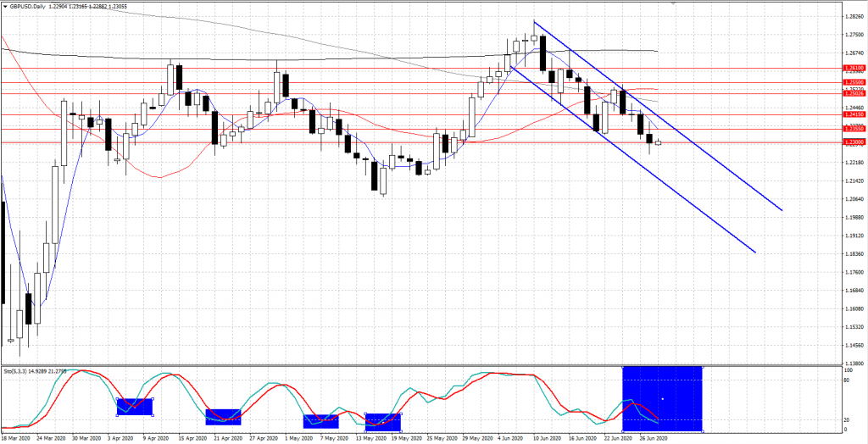868x444 pixels.
Task: Click the 1.26100 red price label
Action: coord(854,67)
